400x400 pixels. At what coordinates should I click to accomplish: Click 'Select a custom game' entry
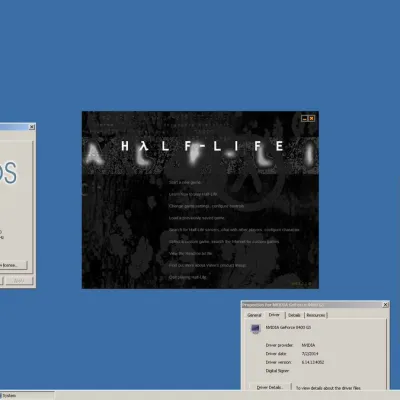[x=224, y=242]
